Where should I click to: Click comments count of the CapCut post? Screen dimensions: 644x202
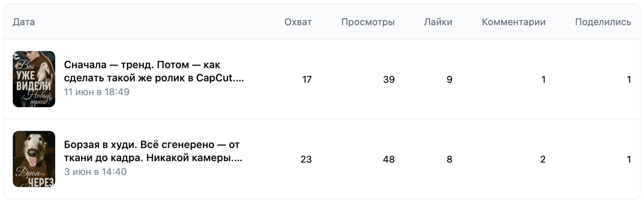[543, 80]
